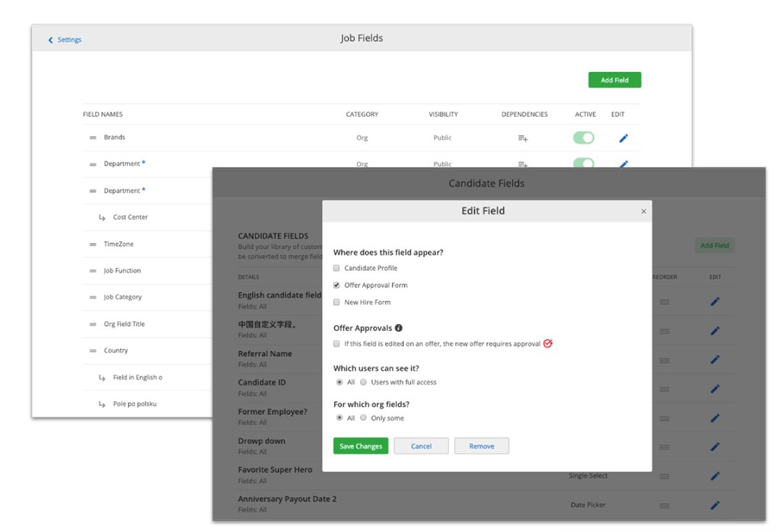
Task: Click the Referral Name field name
Action: tap(265, 354)
